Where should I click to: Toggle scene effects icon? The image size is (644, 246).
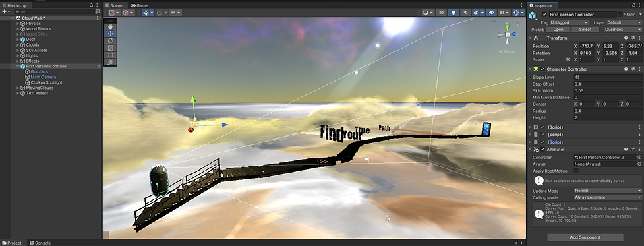(475, 13)
